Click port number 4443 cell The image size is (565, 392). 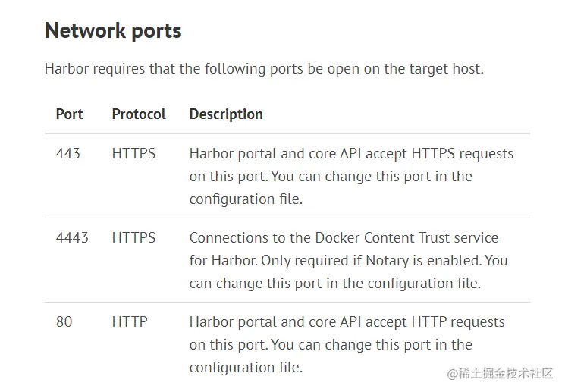[x=72, y=238]
